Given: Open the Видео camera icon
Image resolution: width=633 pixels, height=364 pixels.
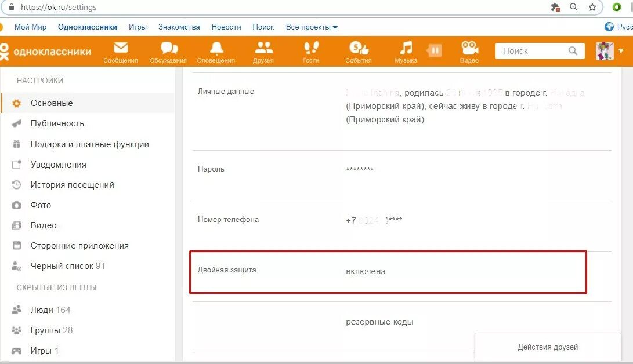Looking at the screenshot, I should point(469,52).
